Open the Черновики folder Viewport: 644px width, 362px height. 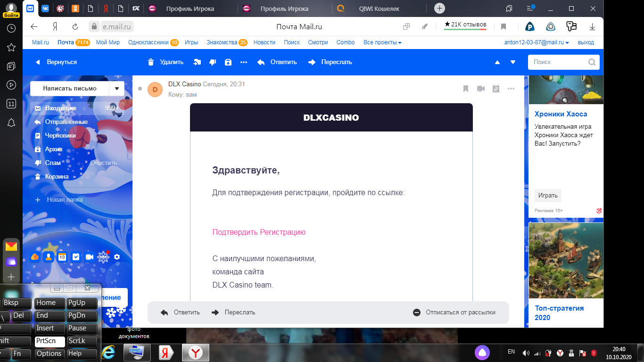click(77, 135)
